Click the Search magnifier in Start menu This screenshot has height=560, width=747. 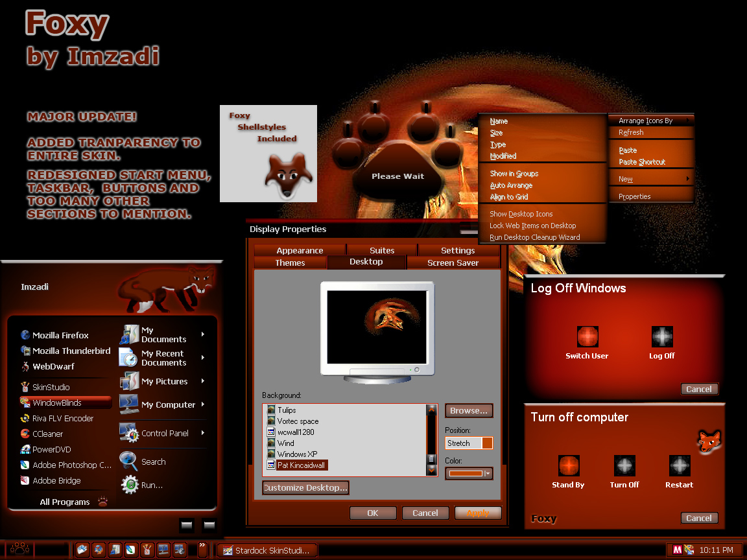point(128,461)
